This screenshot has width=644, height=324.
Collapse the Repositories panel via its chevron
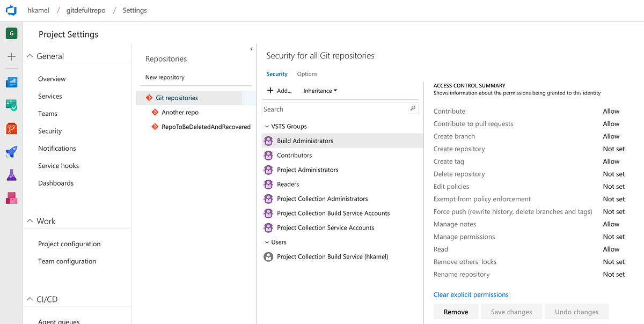[251, 48]
